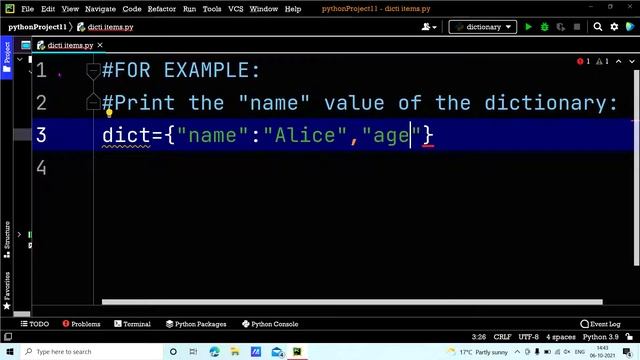Click the 3:26 cursor position indicator
Viewport: 640px width, 360px height.
pos(479,337)
